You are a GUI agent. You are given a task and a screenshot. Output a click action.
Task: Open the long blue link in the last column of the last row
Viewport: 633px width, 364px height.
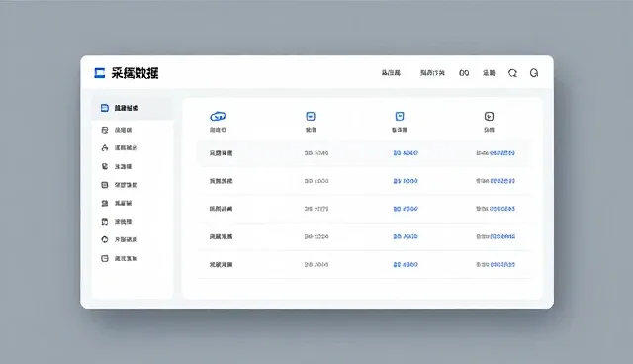tap(502, 265)
